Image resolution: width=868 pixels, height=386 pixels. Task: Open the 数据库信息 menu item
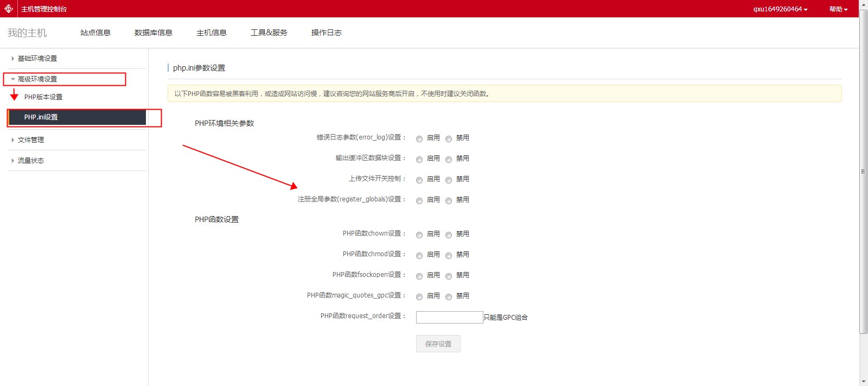click(153, 33)
